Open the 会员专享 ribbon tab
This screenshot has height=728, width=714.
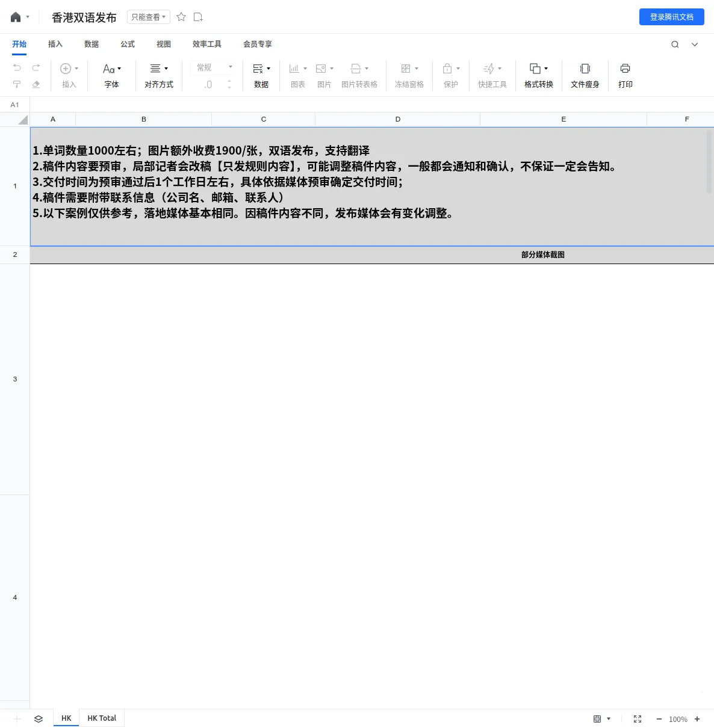point(258,44)
